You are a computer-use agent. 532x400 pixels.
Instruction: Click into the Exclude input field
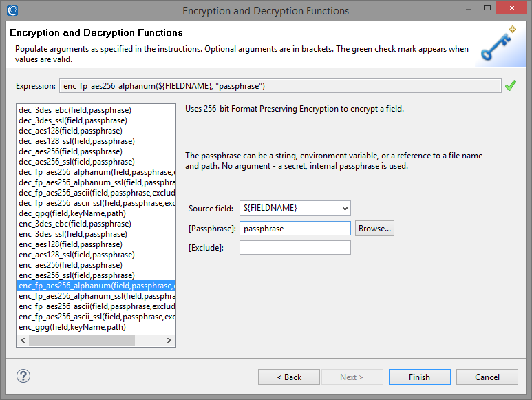pyautogui.click(x=295, y=248)
